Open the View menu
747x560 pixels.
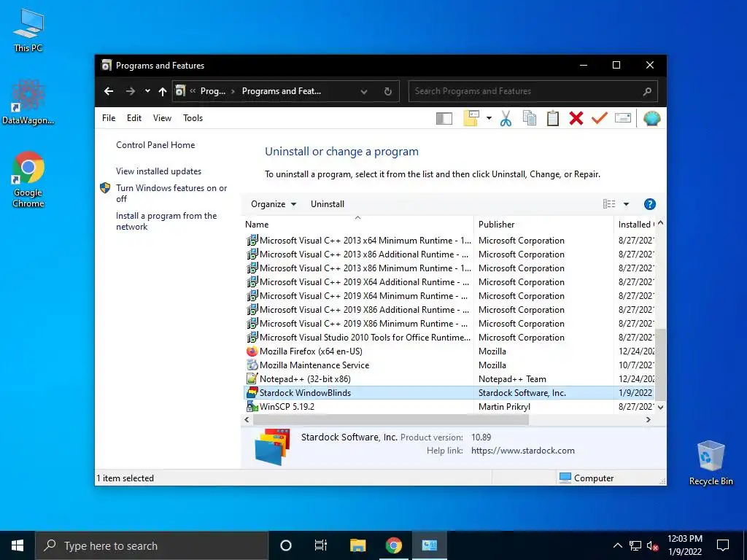(x=162, y=118)
